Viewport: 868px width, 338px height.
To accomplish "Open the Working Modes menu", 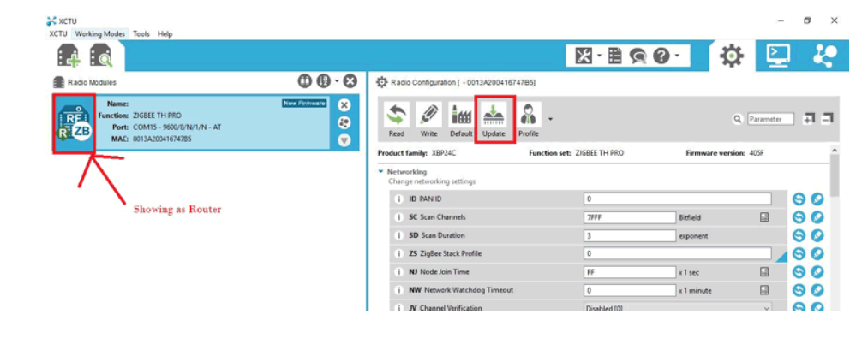I will 100,33.
